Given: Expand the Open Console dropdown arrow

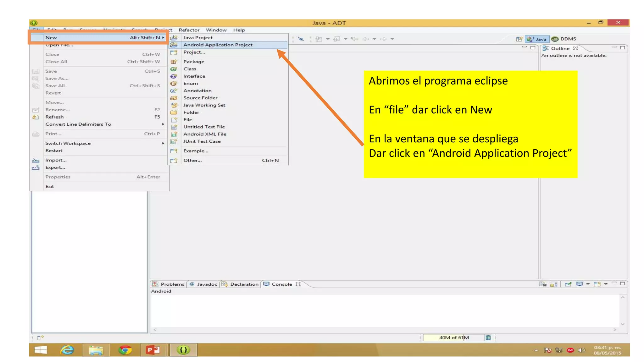Looking at the screenshot, I should coord(606,284).
